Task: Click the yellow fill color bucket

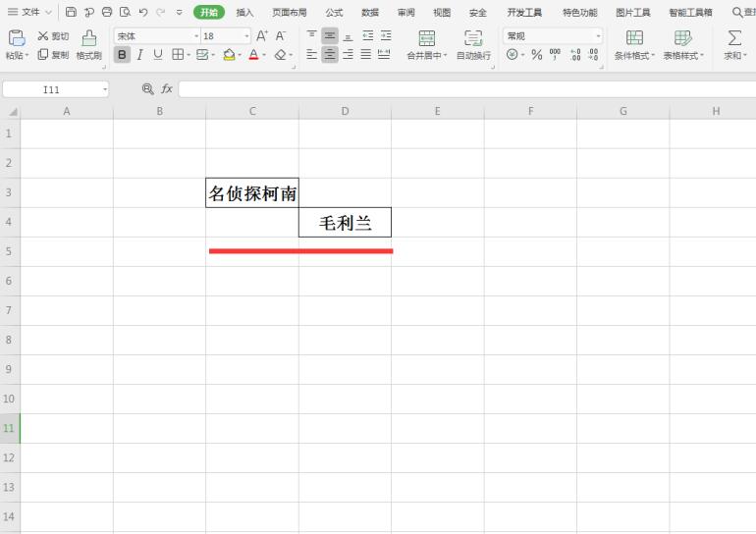Action: pyautogui.click(x=229, y=55)
